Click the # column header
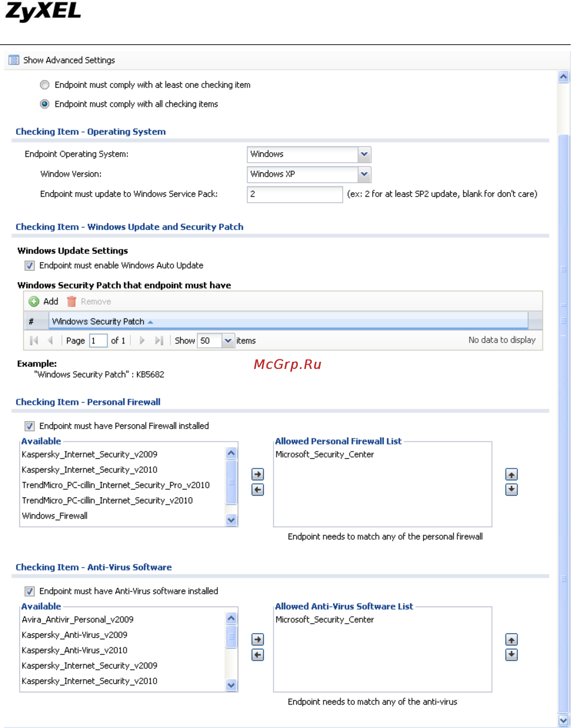 pos(36,321)
